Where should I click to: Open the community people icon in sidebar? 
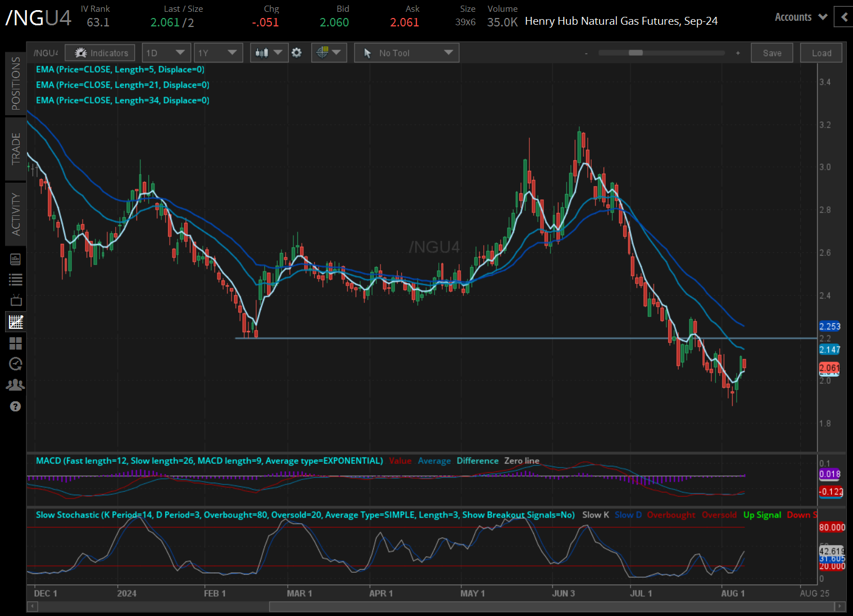coord(16,384)
